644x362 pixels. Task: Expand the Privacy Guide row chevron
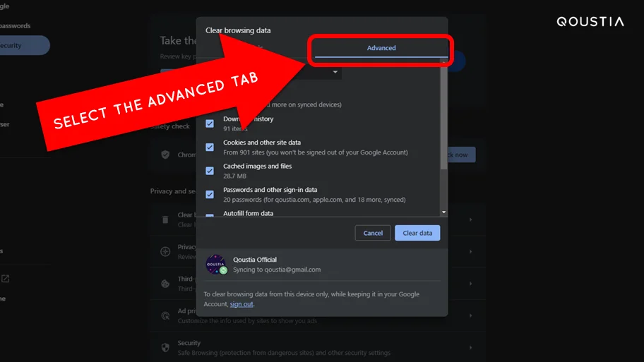(x=471, y=252)
